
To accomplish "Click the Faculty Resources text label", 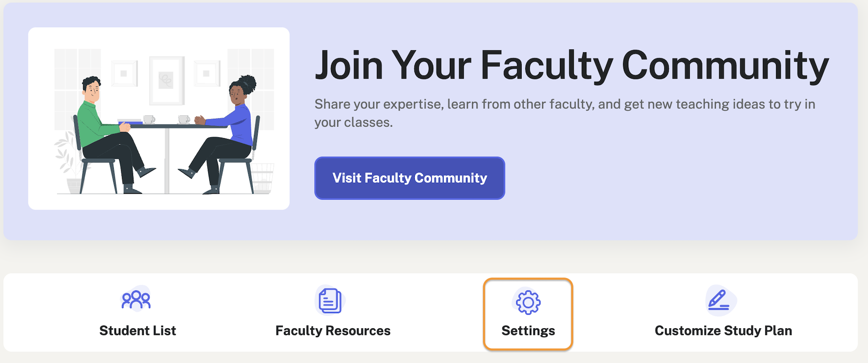I will (333, 331).
